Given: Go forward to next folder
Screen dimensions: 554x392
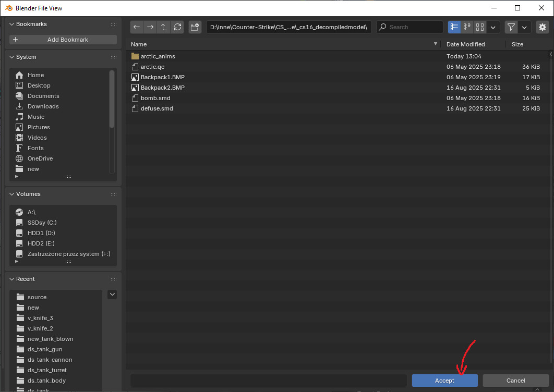Looking at the screenshot, I should pyautogui.click(x=150, y=27).
